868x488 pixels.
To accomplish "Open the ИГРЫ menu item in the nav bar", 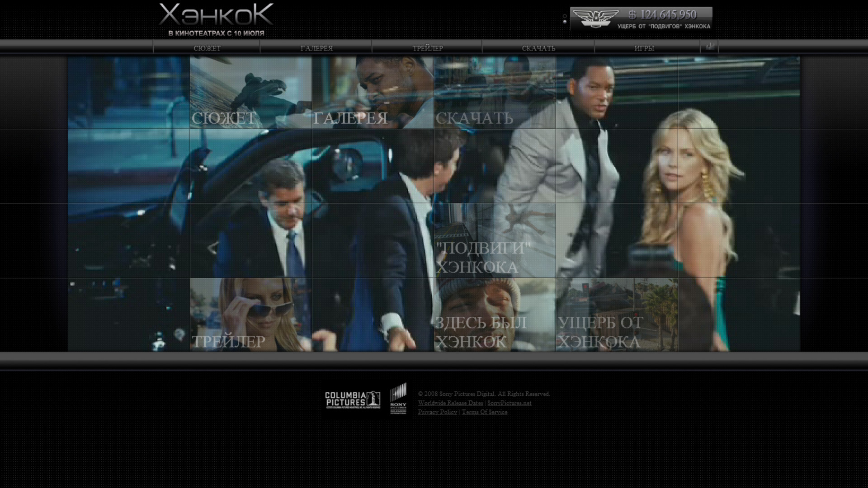I will coord(644,48).
